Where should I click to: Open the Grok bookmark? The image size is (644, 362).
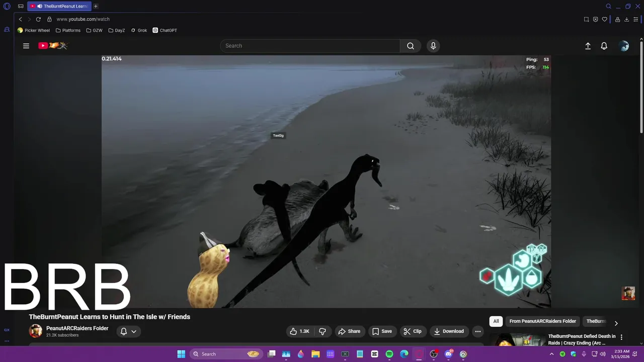click(x=139, y=30)
